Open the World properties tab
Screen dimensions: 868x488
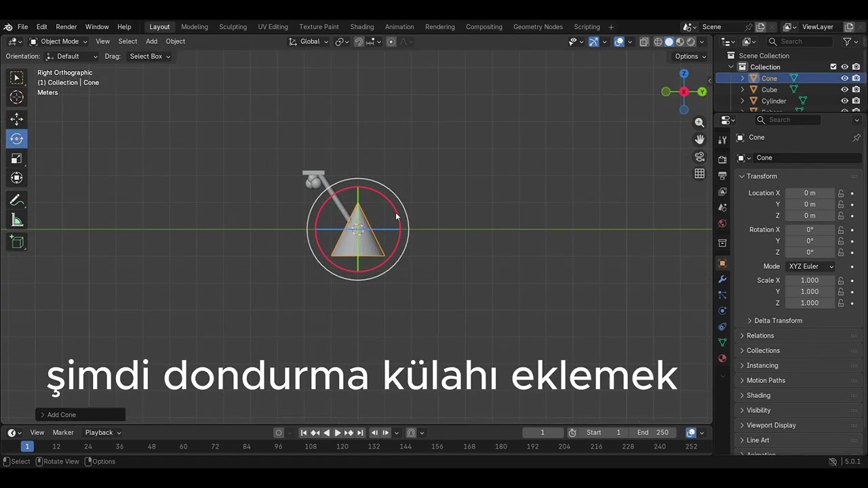click(x=722, y=224)
